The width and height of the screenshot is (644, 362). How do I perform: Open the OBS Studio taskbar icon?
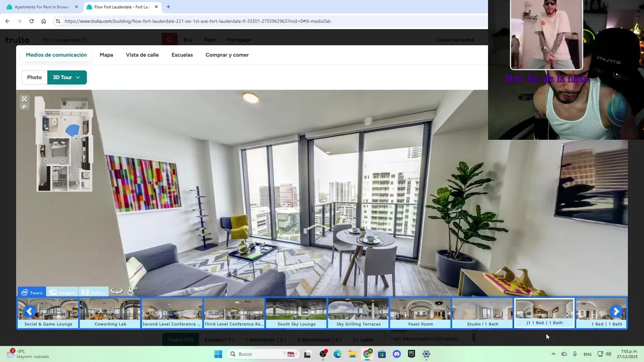tap(323, 354)
